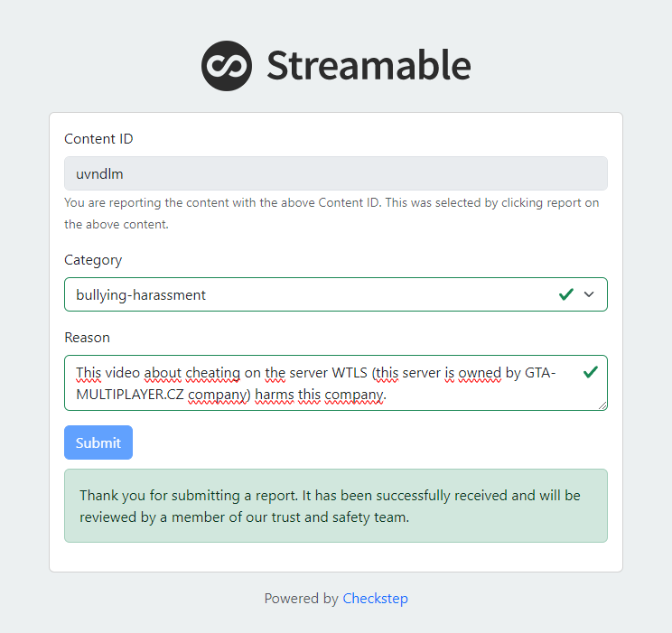Click the underlined word WTLS in Reason
The image size is (672, 633).
pyautogui.click(x=352, y=372)
